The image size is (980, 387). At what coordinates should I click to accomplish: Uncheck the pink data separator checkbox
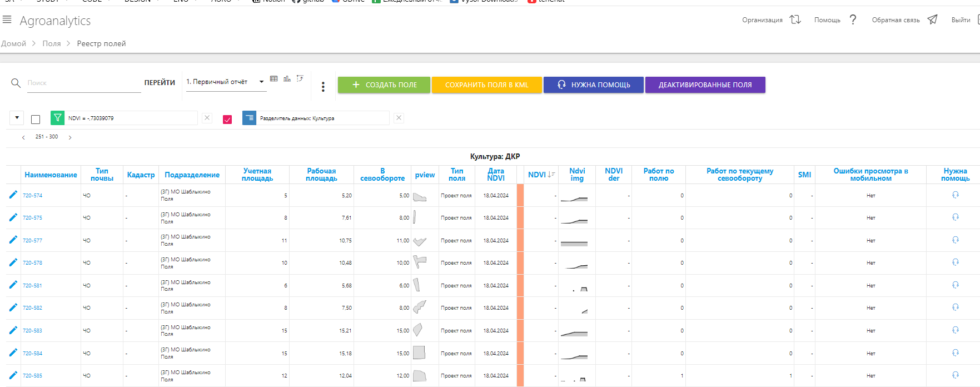click(227, 119)
